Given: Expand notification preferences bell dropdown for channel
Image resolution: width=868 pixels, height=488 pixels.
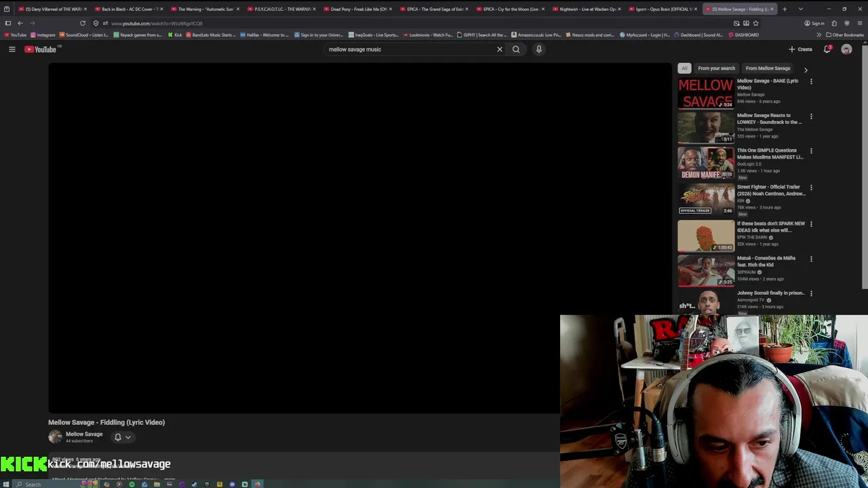Looking at the screenshot, I should pyautogui.click(x=122, y=437).
